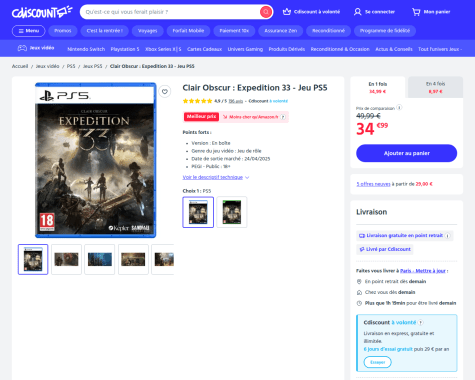This screenshot has width=475, height=380.
Task: Click help icon beside Moins cher qu'Amazon.fr
Action: pyautogui.click(x=283, y=117)
